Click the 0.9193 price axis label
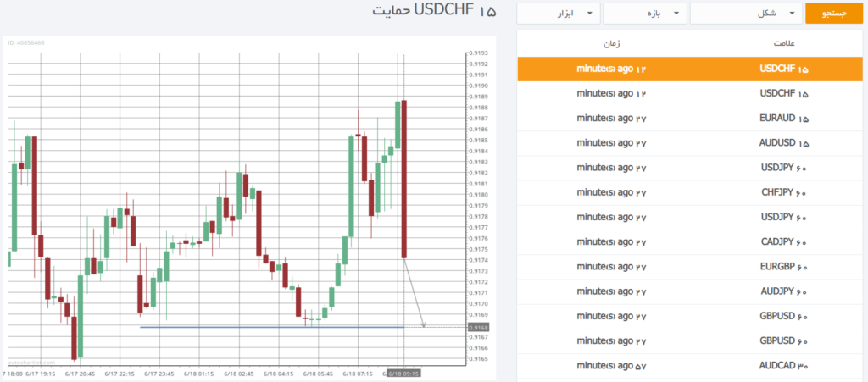868x382 pixels. (478, 53)
